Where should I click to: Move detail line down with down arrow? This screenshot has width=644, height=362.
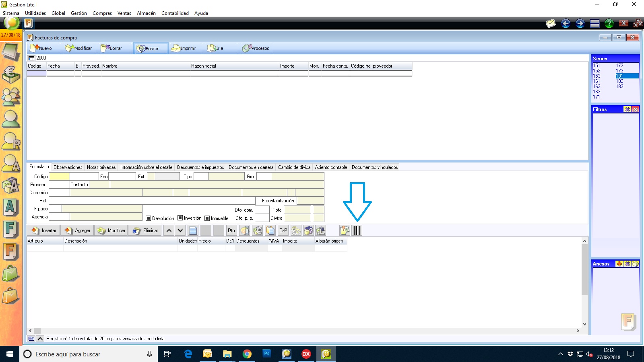180,230
